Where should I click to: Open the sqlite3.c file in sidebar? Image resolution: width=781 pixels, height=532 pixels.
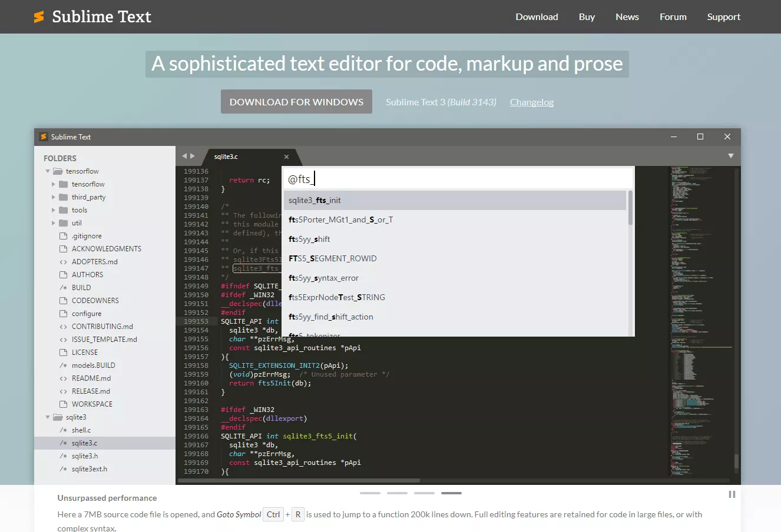tap(105, 443)
